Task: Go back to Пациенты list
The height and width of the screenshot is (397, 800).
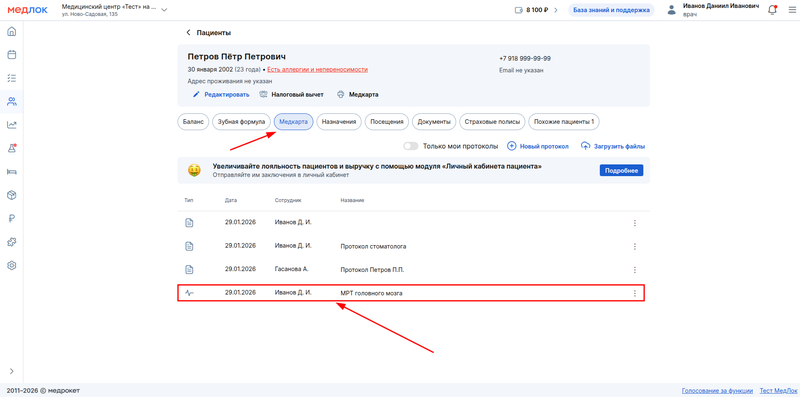Action: 208,33
